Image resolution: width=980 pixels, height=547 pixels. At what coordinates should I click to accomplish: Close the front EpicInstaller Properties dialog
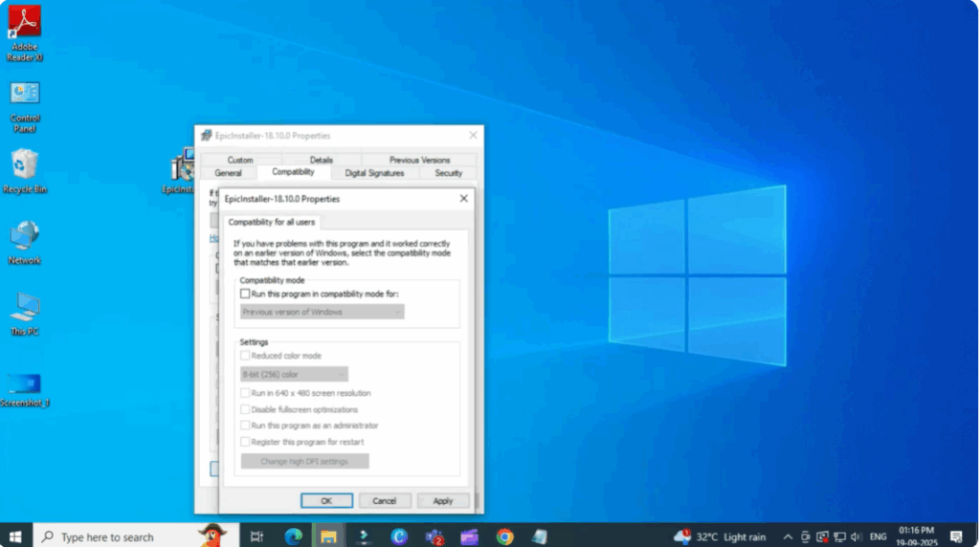pos(464,199)
